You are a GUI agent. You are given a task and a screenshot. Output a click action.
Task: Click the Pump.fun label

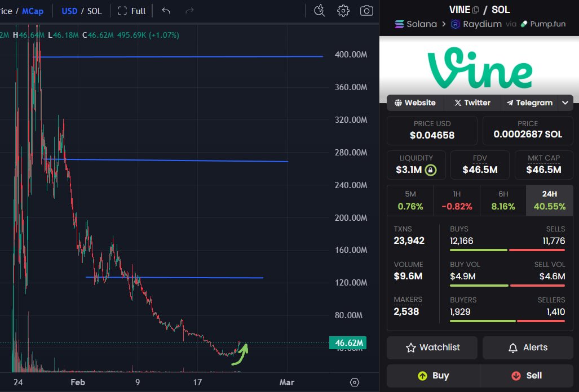pos(543,24)
